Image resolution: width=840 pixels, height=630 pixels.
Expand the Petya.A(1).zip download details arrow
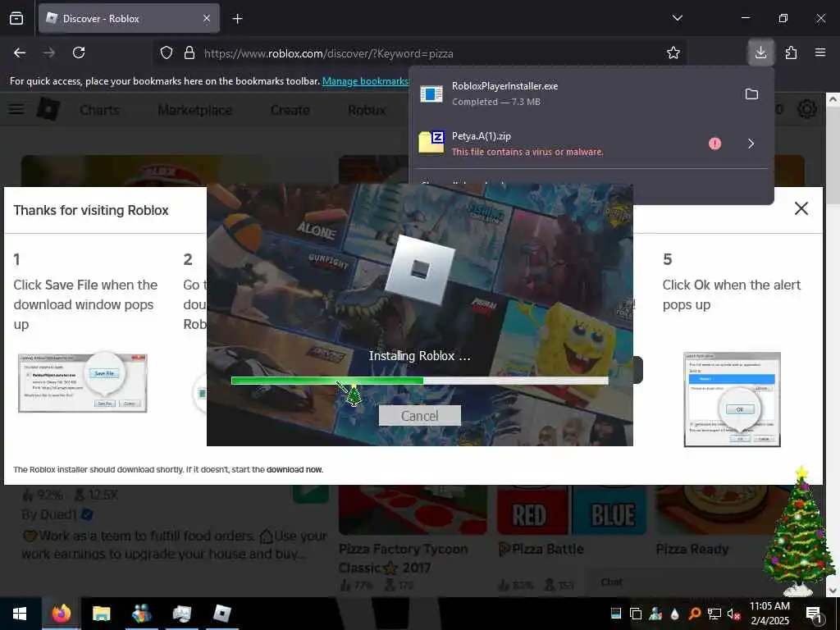pos(751,144)
